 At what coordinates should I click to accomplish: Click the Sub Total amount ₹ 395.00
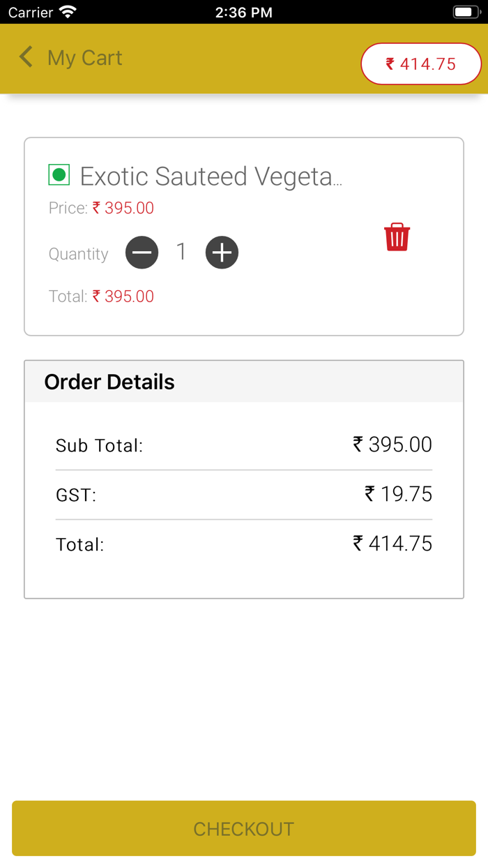coord(392,444)
